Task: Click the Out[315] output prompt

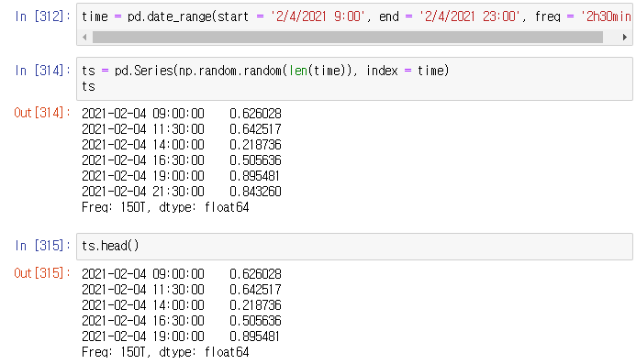Action: click(x=42, y=273)
